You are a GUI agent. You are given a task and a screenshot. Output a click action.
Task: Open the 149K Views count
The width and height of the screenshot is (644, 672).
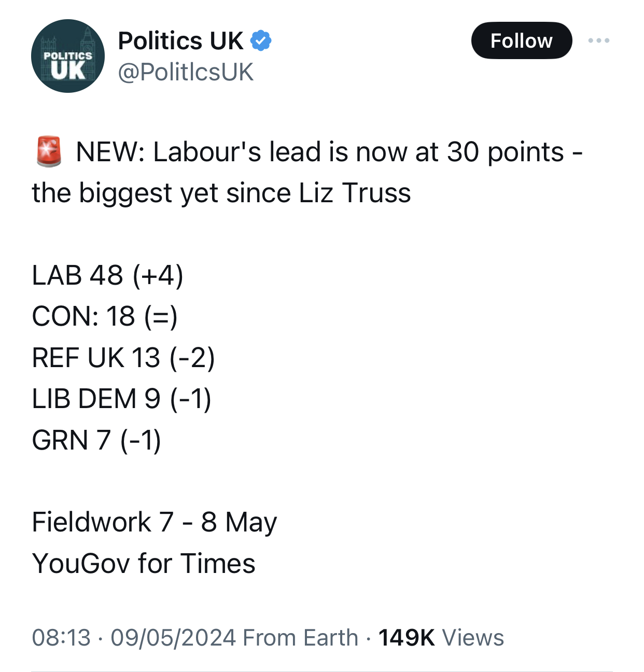coord(441,638)
